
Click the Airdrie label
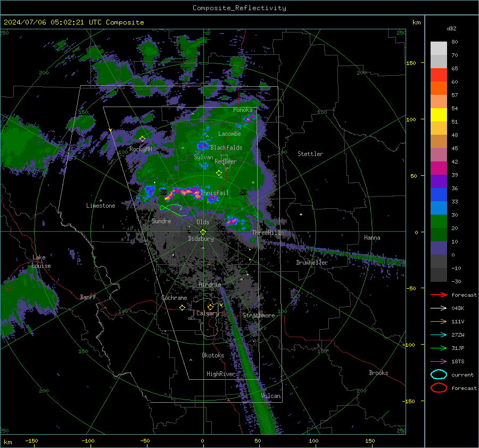coord(210,284)
